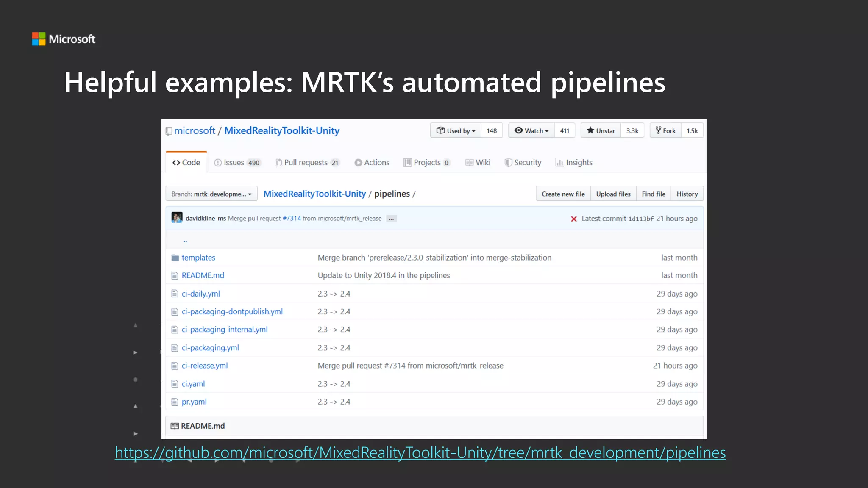The image size is (868, 488).
Task: Click the ci.yaml file icon
Action: tap(175, 384)
